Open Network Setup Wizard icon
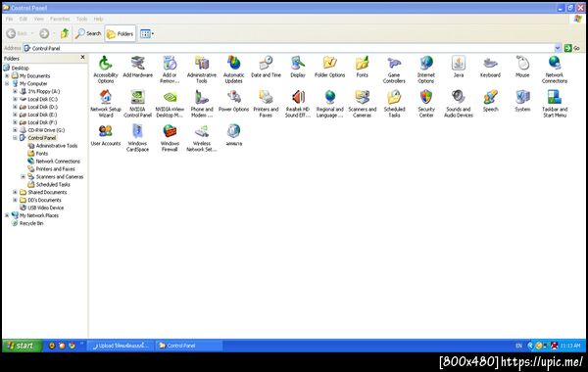Viewport: 588px width, 372px height. pyautogui.click(x=106, y=104)
